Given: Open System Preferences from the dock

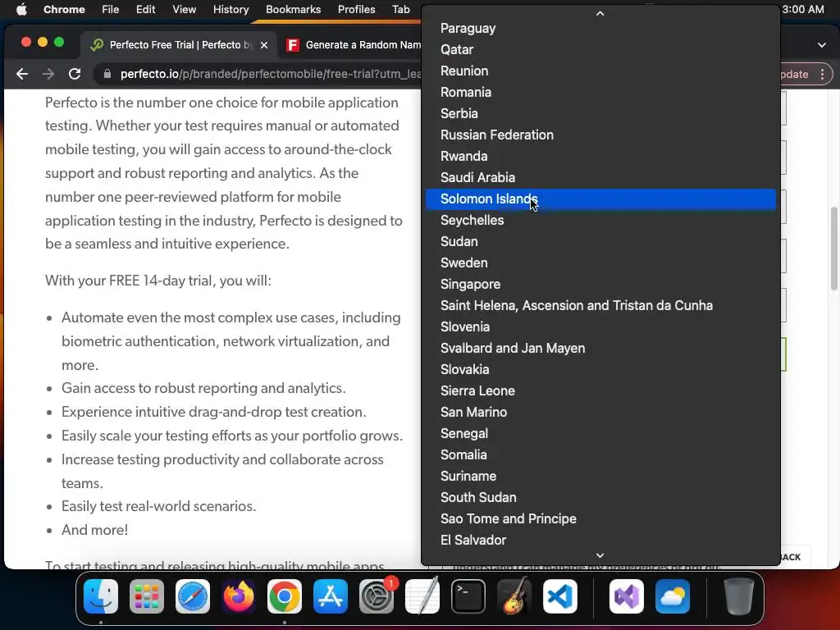Looking at the screenshot, I should 377,596.
